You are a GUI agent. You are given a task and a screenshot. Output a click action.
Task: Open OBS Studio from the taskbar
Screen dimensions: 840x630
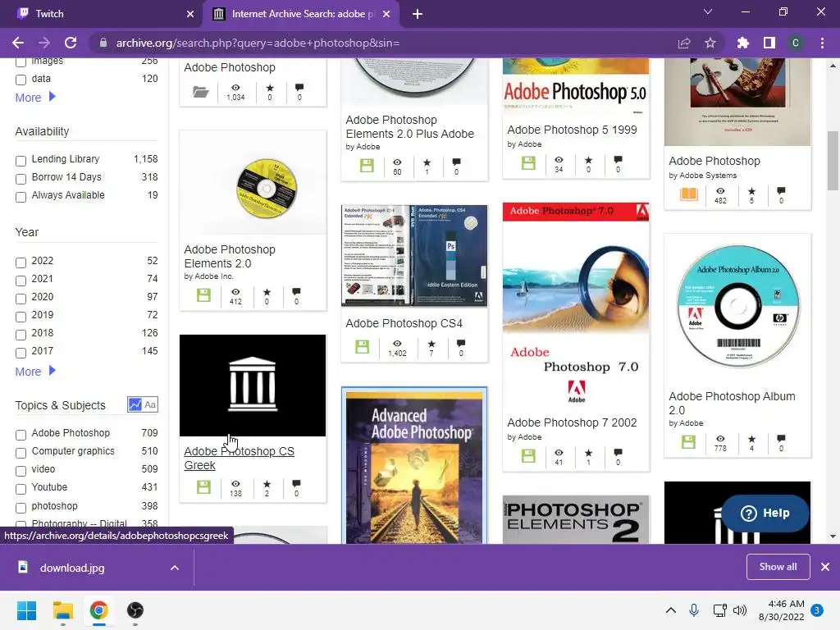pos(135,610)
